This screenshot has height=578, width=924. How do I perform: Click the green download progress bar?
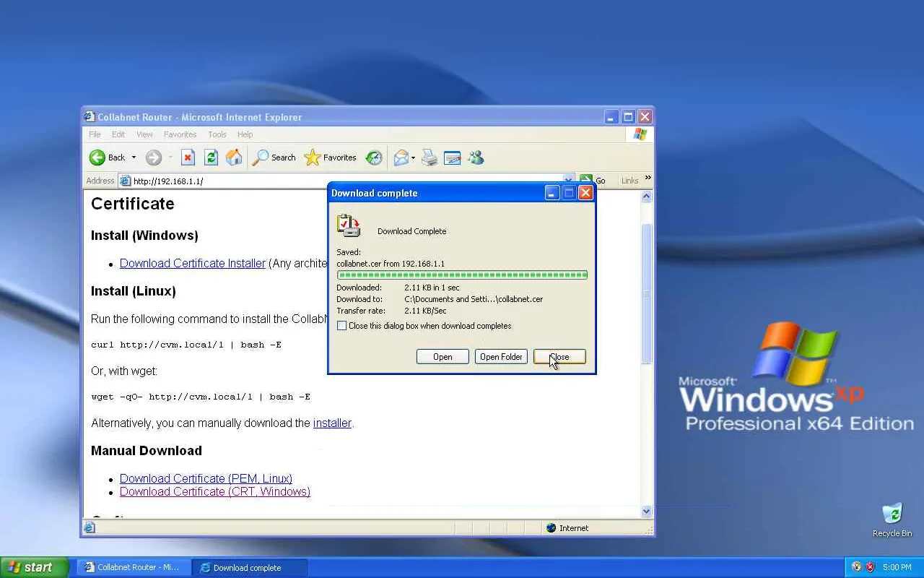click(x=462, y=275)
